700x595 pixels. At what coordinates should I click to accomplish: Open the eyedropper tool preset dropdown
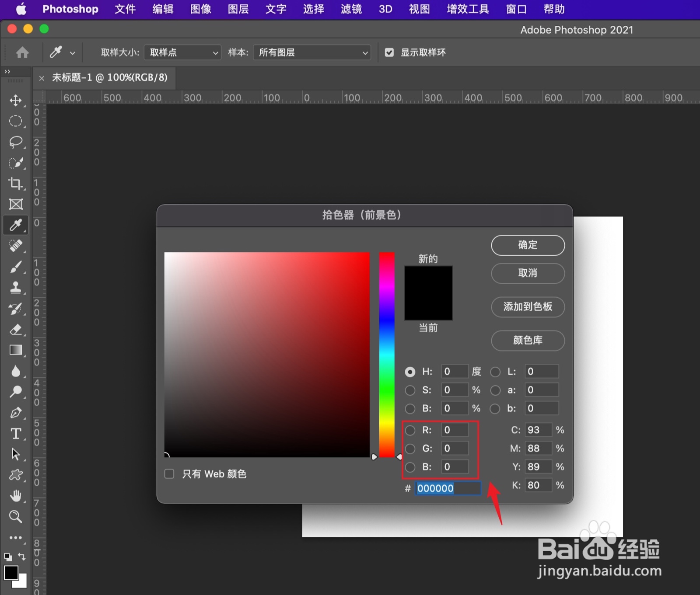click(73, 53)
